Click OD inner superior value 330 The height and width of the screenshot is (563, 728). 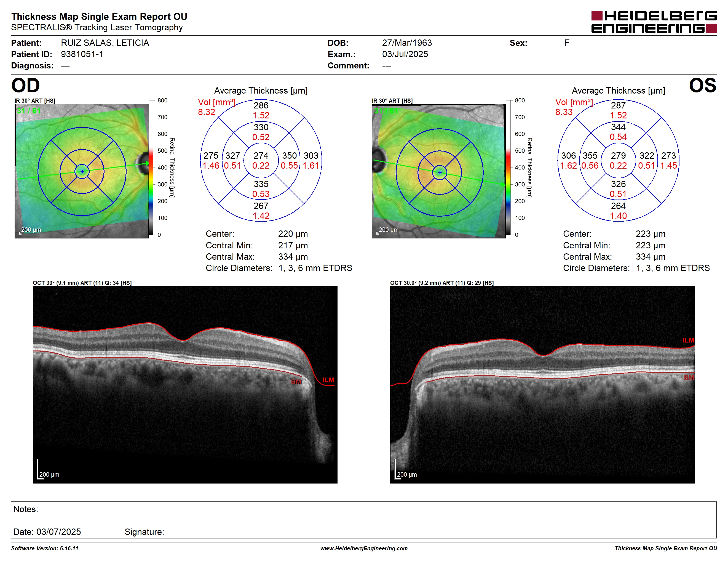[261, 127]
